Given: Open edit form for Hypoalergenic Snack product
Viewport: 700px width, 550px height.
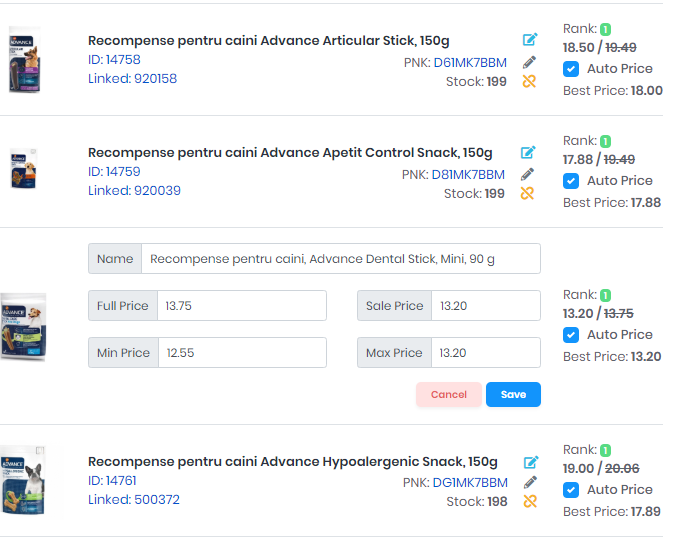Looking at the screenshot, I should (x=531, y=462).
